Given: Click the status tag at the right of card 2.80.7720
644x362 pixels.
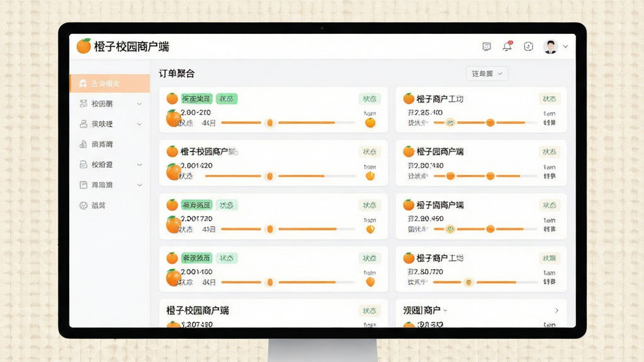Looking at the screenshot, I should pos(549,258).
